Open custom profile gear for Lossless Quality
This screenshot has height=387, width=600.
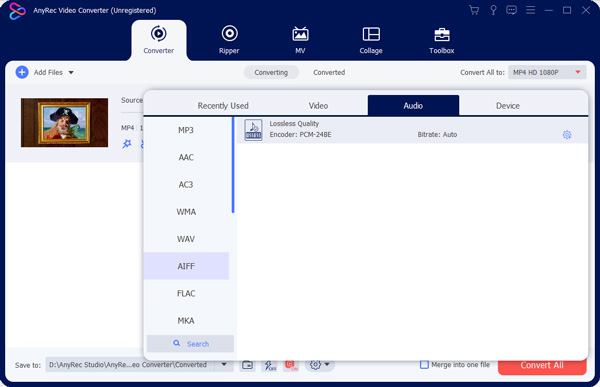[567, 134]
